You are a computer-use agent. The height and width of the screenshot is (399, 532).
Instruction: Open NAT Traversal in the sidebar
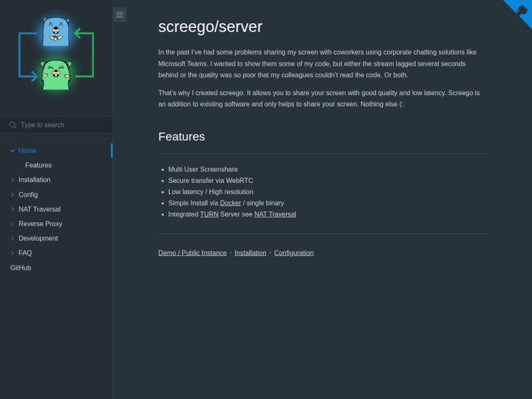(x=39, y=209)
